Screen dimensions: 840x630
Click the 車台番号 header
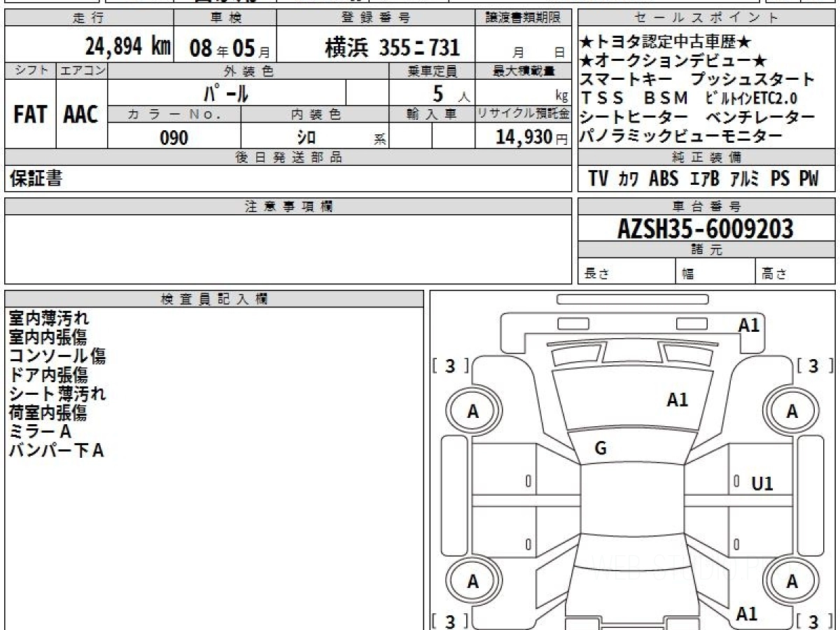(706, 206)
